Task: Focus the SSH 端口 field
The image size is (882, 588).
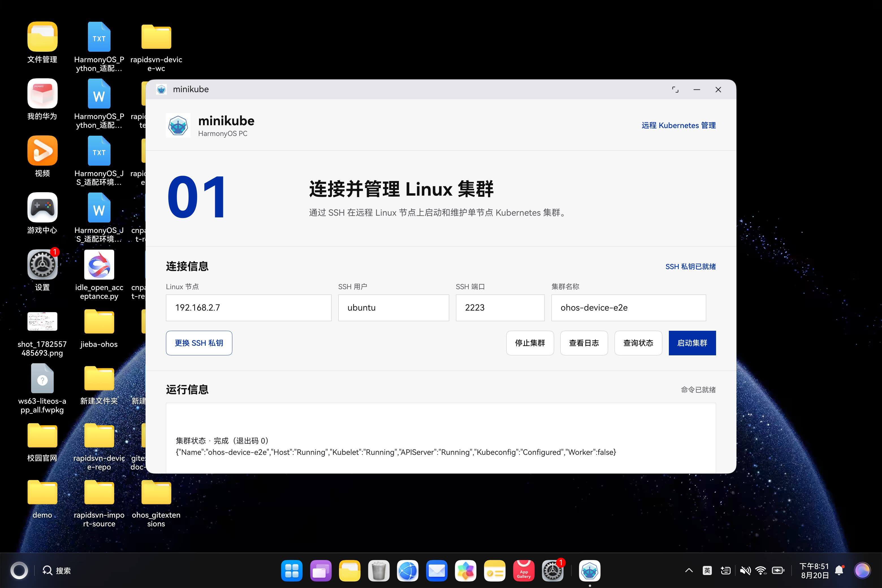Action: tap(500, 308)
